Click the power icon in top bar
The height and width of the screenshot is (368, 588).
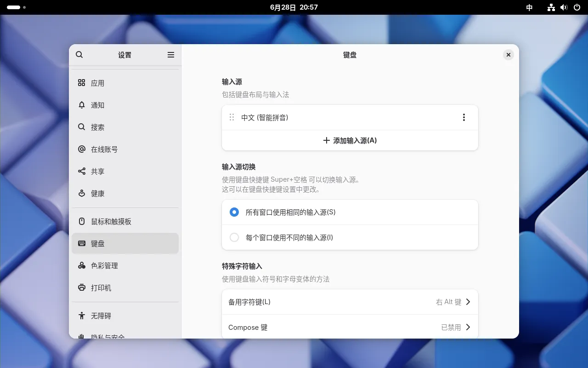point(577,7)
